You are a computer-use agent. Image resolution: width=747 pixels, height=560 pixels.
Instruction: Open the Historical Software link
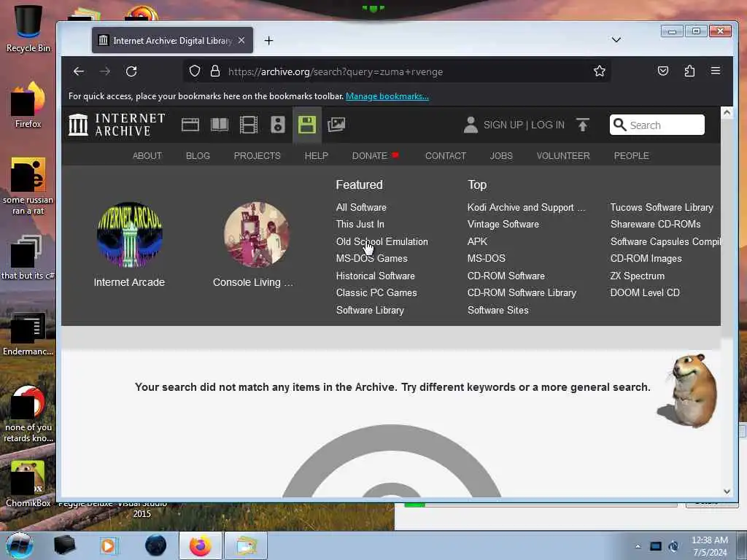click(376, 276)
